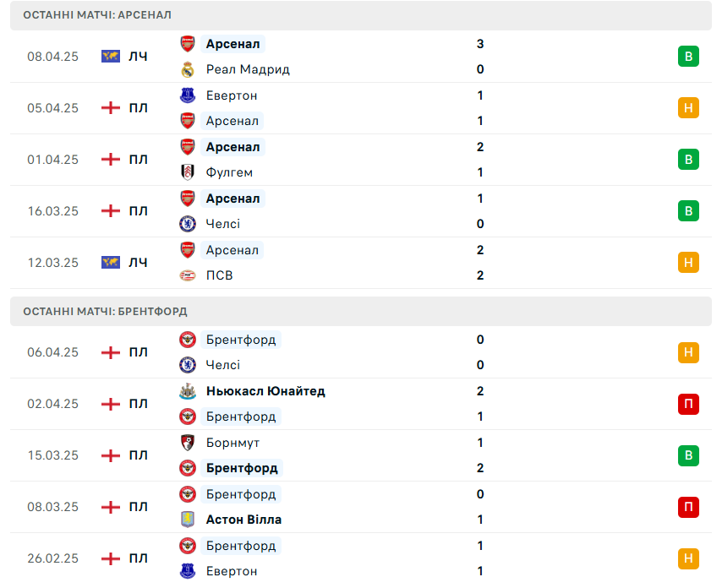The height and width of the screenshot is (588, 722).
Task: Open red loss badge for Brentford–Aston Villa
Action: point(688,507)
